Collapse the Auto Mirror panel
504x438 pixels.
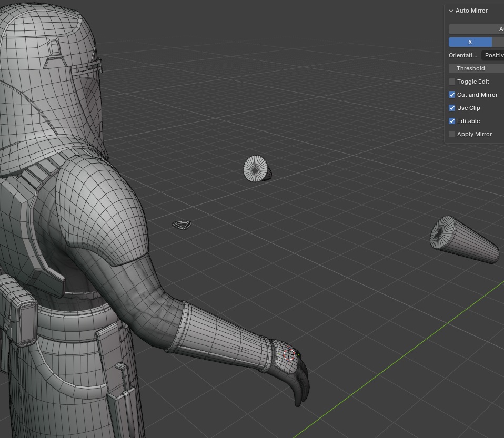(451, 11)
